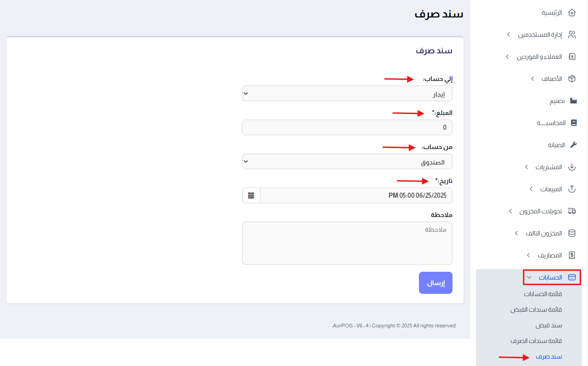
Task: Click the إرسال submit button
Action: pyautogui.click(x=435, y=283)
